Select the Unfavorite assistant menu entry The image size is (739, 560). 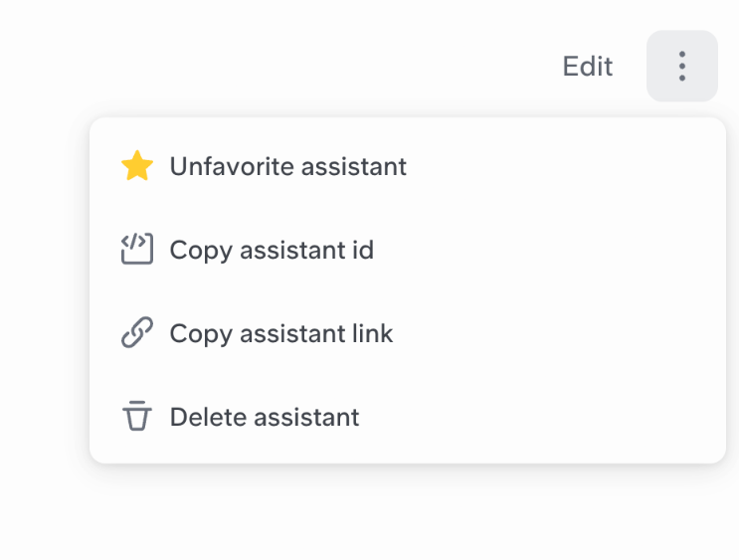(287, 166)
